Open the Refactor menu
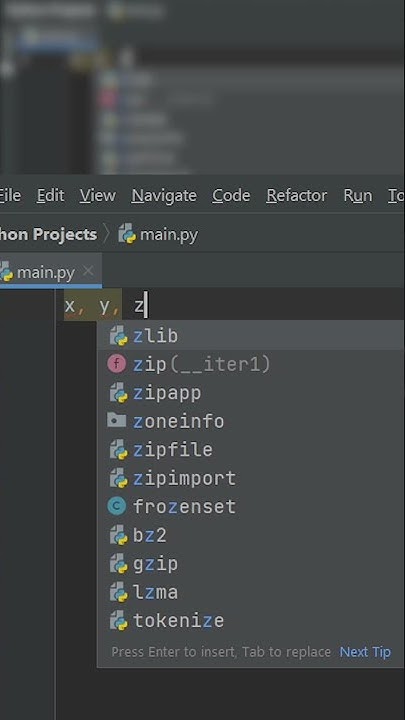 click(x=297, y=196)
